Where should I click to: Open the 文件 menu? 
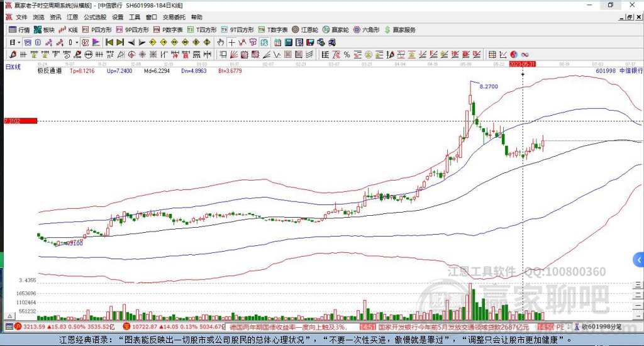(21, 17)
